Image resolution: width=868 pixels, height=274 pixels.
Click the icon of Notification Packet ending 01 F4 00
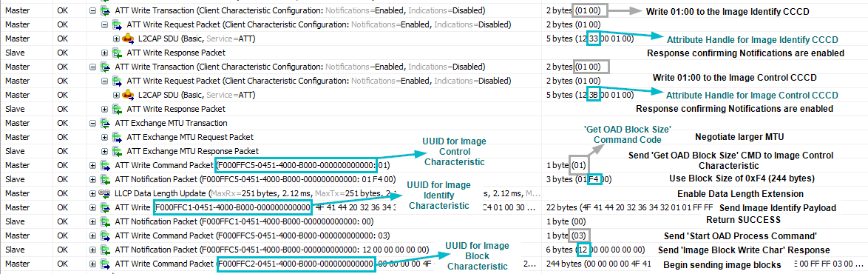pyautogui.click(x=105, y=179)
